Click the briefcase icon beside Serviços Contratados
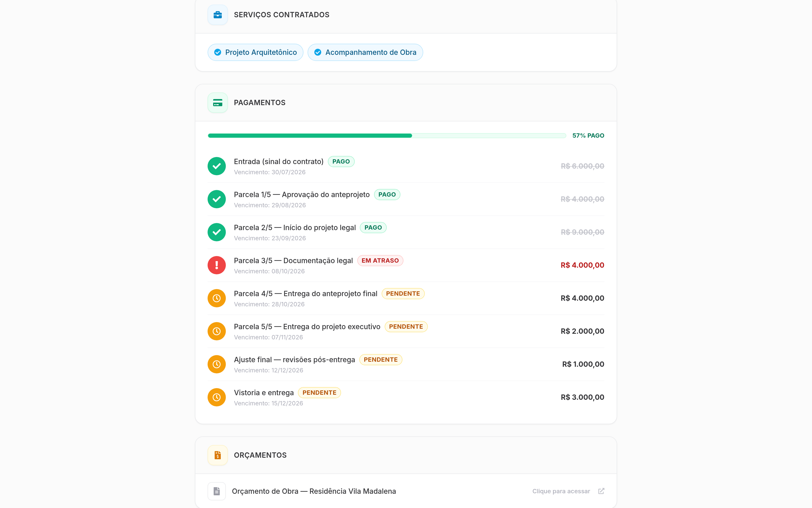The image size is (812, 508). pyautogui.click(x=217, y=15)
